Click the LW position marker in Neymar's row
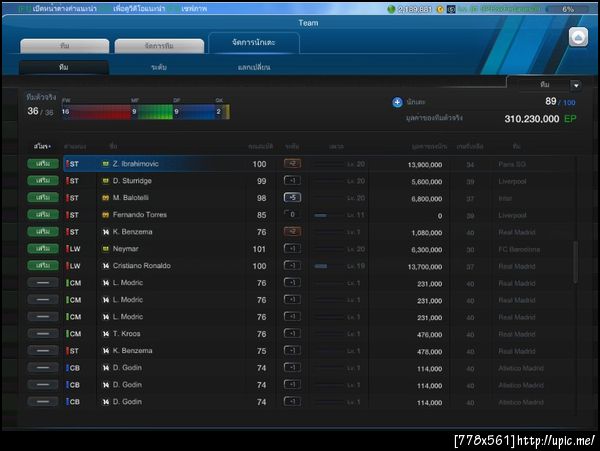Viewport: 600px width, 451px height. coord(73,249)
